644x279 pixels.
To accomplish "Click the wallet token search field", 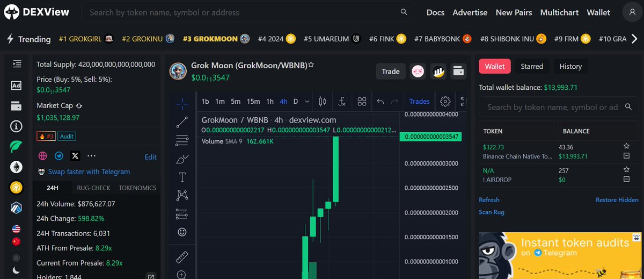I will [558, 107].
